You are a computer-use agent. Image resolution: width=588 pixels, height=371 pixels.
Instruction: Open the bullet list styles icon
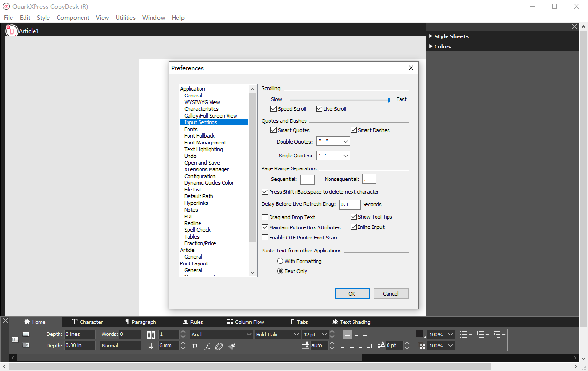[x=465, y=334]
